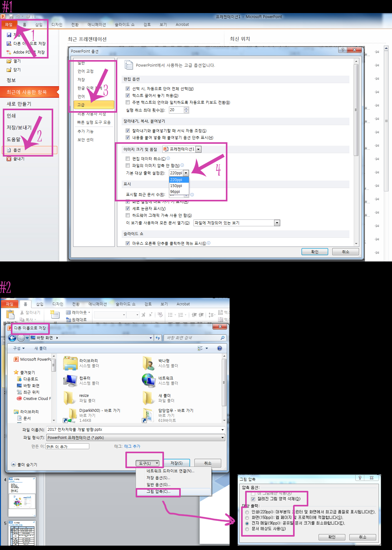Choose 96ppi from the open ppi list
This screenshot has width=392, height=550.
coord(175,192)
